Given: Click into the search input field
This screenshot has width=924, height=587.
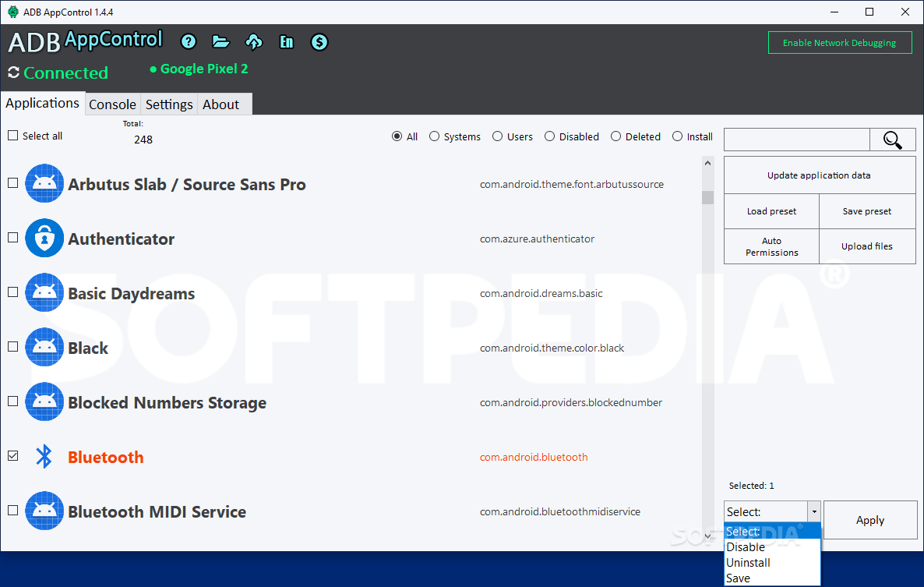Looking at the screenshot, I should coord(797,140).
